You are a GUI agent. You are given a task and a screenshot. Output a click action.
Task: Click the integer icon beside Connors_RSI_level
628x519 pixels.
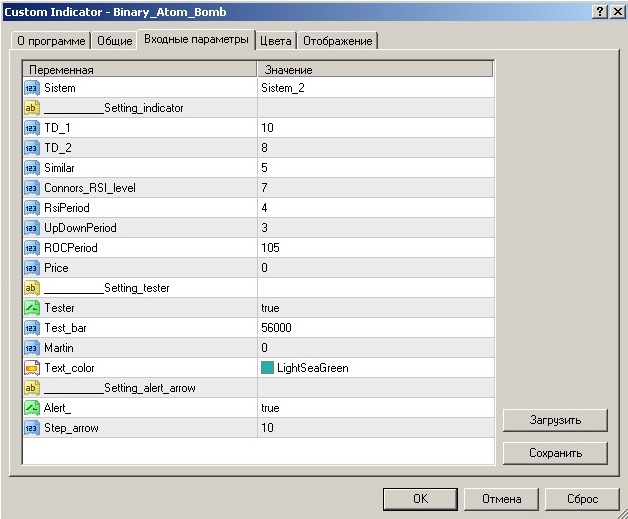click(x=32, y=188)
